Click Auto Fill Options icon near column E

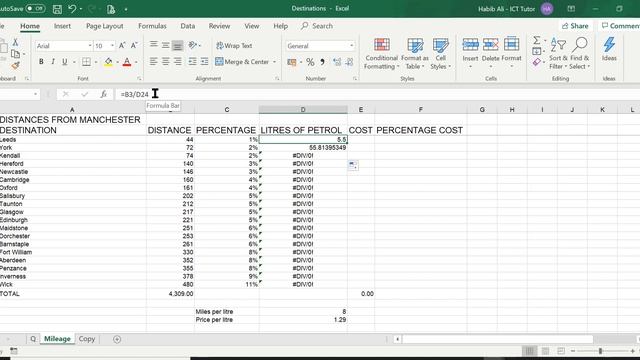353,165
